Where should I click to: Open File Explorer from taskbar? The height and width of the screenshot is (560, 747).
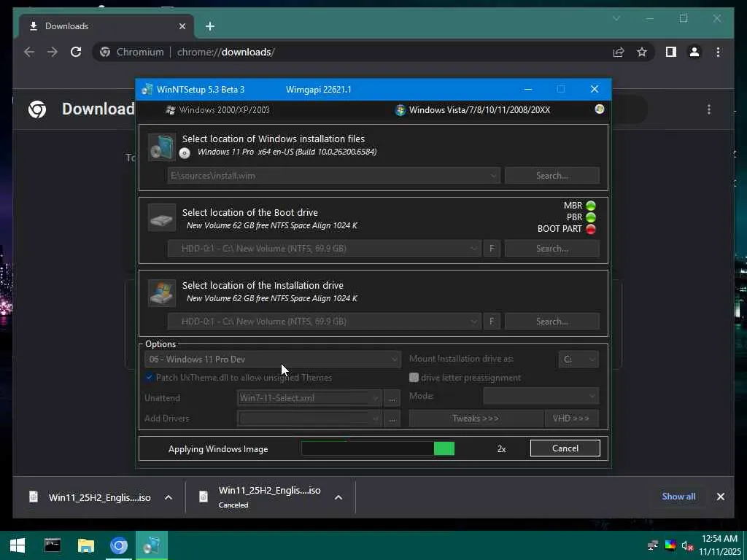(86, 545)
